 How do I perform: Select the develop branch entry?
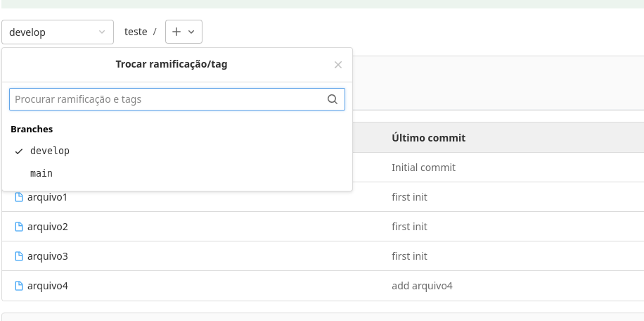tap(50, 151)
